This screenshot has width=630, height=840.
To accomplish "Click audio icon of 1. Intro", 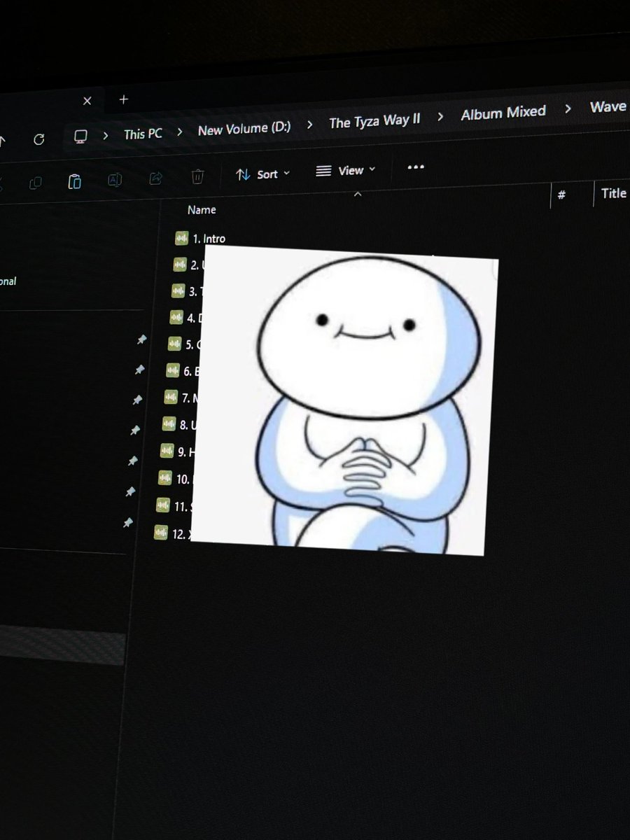I will pos(182,238).
